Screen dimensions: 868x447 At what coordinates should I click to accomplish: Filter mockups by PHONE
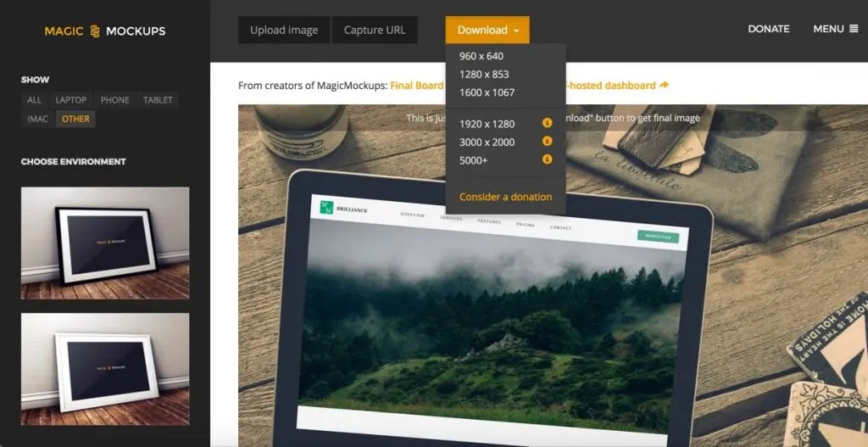click(114, 100)
